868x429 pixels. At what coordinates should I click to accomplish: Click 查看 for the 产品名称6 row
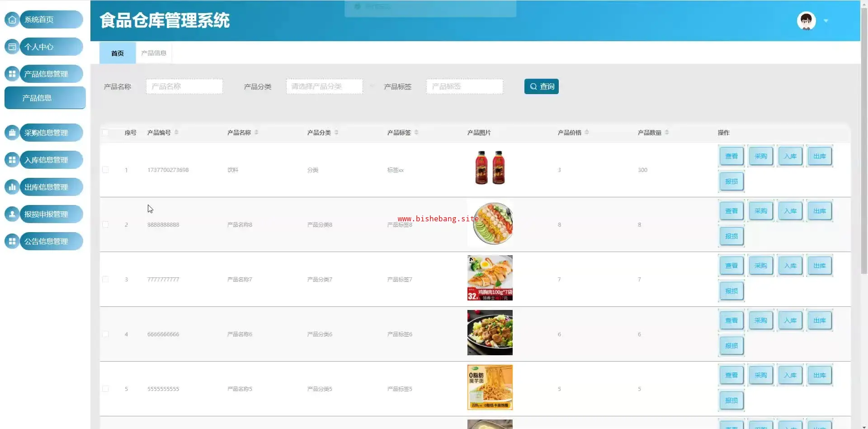731,320
